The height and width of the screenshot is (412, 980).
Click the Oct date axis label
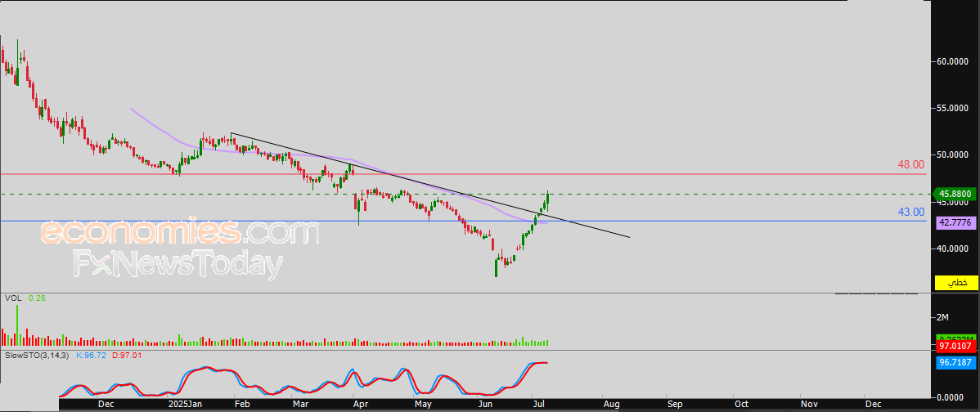741,405
